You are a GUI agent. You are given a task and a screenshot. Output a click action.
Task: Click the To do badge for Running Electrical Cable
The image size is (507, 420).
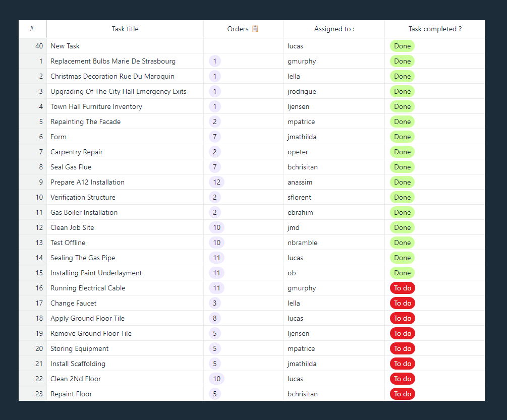402,288
